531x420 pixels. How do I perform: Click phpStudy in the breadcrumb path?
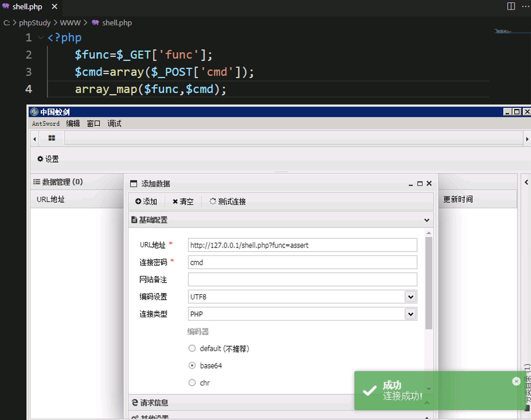pos(35,23)
